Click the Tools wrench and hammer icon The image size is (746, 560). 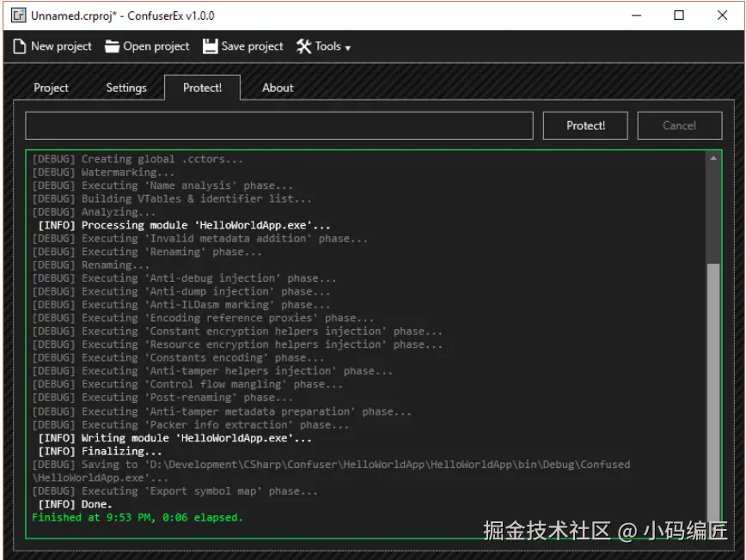pyautogui.click(x=303, y=46)
